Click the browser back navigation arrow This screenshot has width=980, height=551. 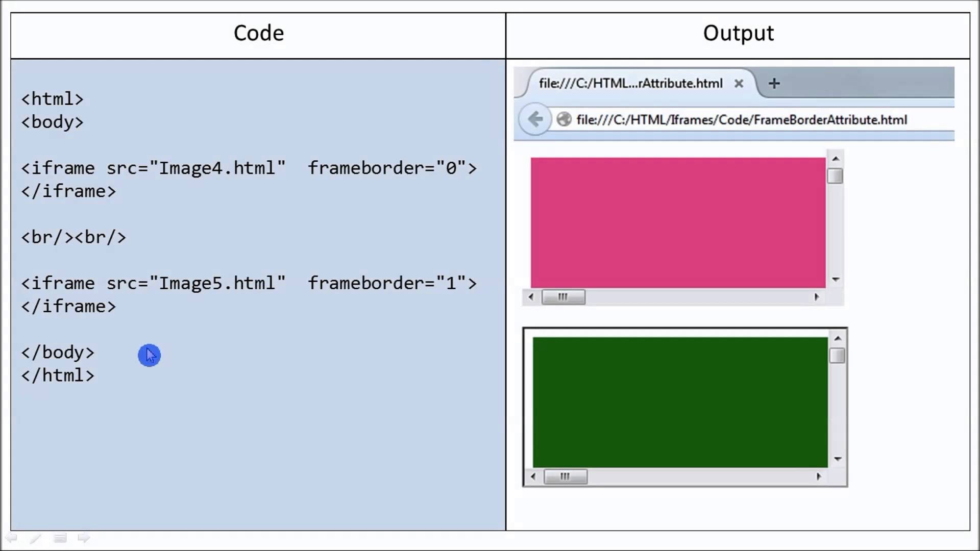535,119
